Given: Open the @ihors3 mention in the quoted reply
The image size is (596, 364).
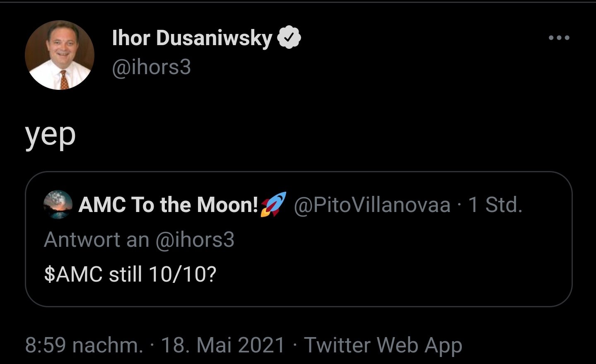Looking at the screenshot, I should [x=195, y=239].
